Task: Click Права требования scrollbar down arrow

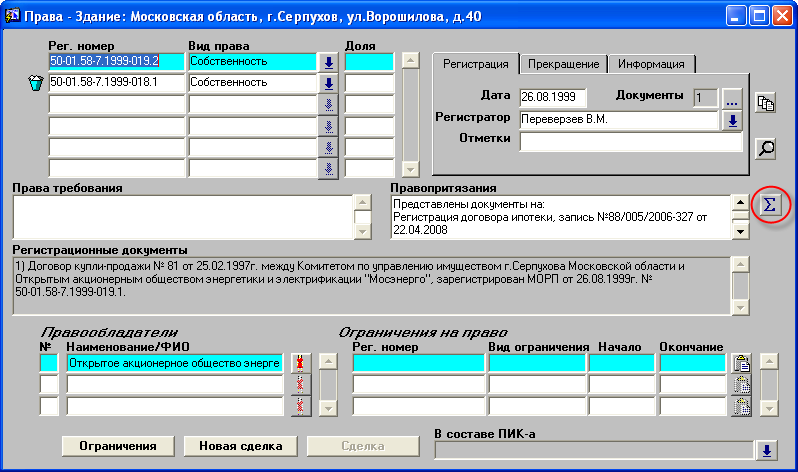Action: click(x=362, y=232)
